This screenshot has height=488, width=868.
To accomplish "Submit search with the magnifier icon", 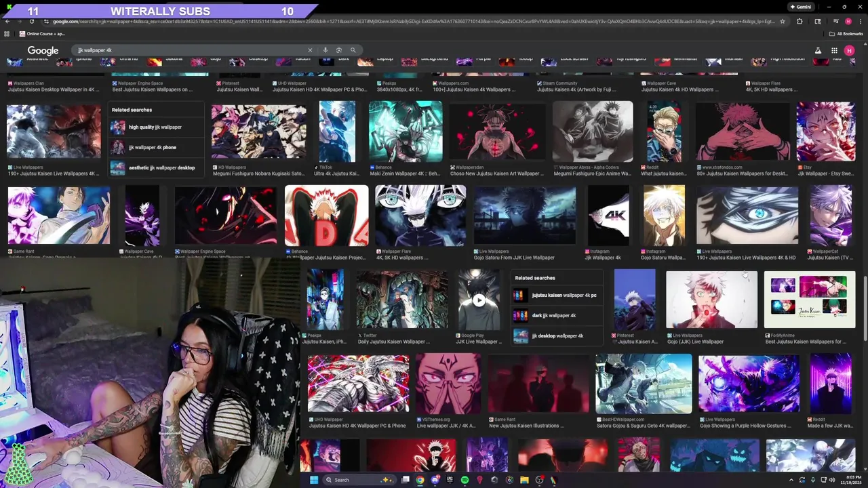I will point(353,50).
